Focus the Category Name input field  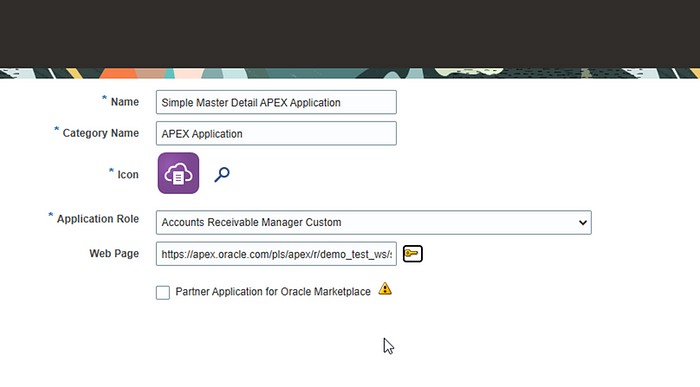pyautogui.click(x=276, y=133)
